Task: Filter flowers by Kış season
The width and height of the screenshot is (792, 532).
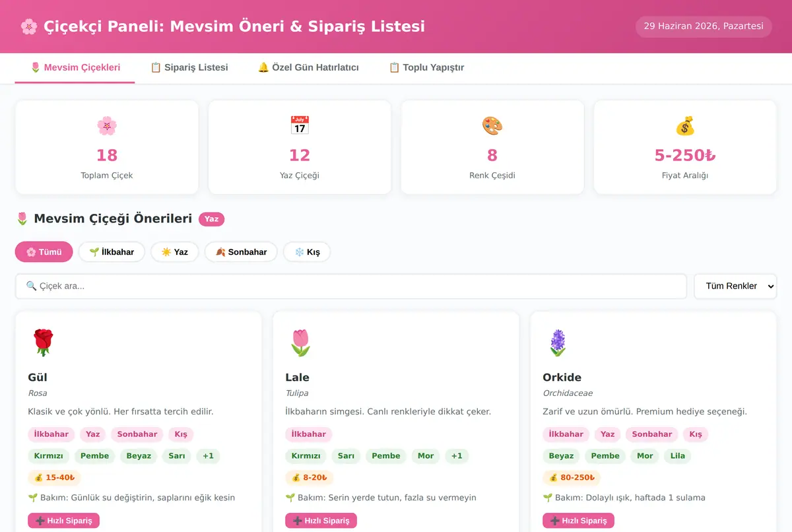Action: [x=307, y=251]
